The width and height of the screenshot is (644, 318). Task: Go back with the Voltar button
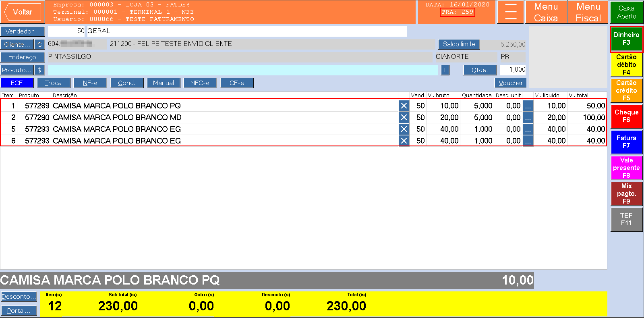pyautogui.click(x=23, y=12)
